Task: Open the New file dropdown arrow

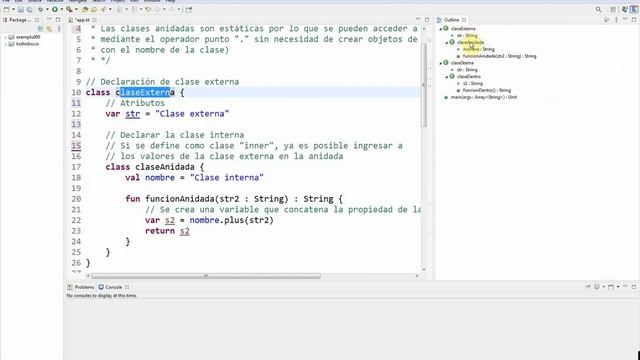Action: click(13, 10)
